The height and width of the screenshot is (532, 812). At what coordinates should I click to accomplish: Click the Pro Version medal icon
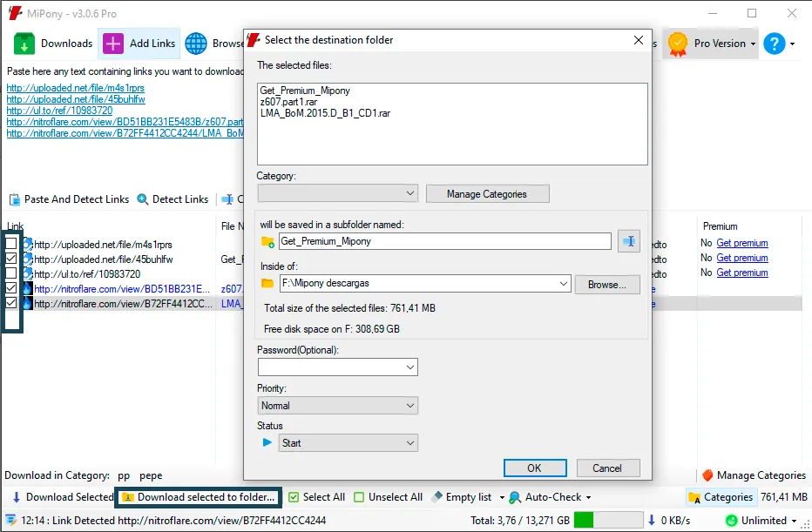click(x=677, y=44)
